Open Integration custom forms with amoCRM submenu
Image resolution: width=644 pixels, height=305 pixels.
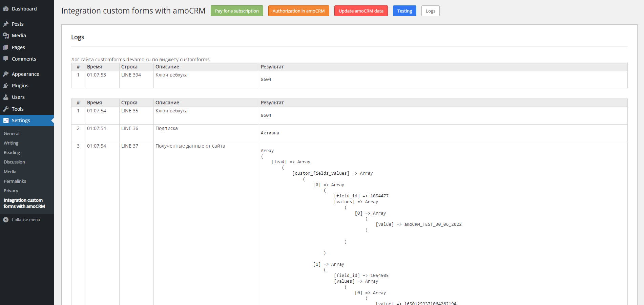(24, 203)
